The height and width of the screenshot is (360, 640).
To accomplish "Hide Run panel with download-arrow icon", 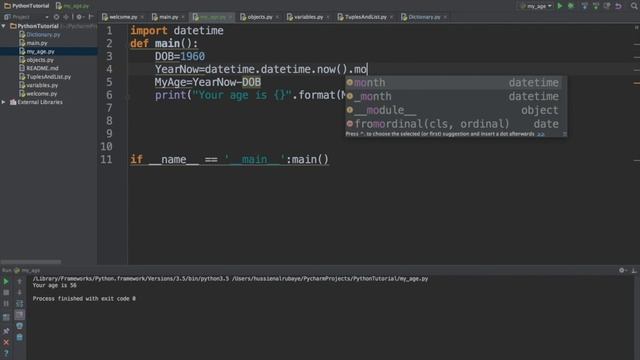I will click(634, 270).
